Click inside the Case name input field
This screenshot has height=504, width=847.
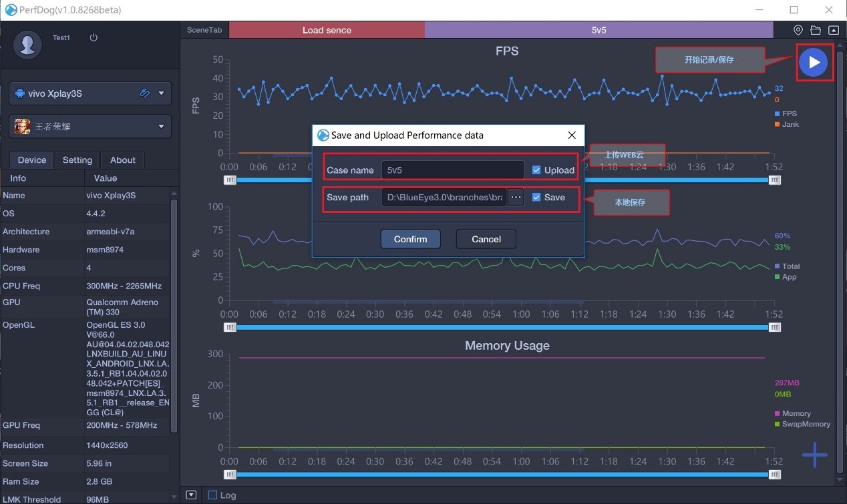point(453,170)
